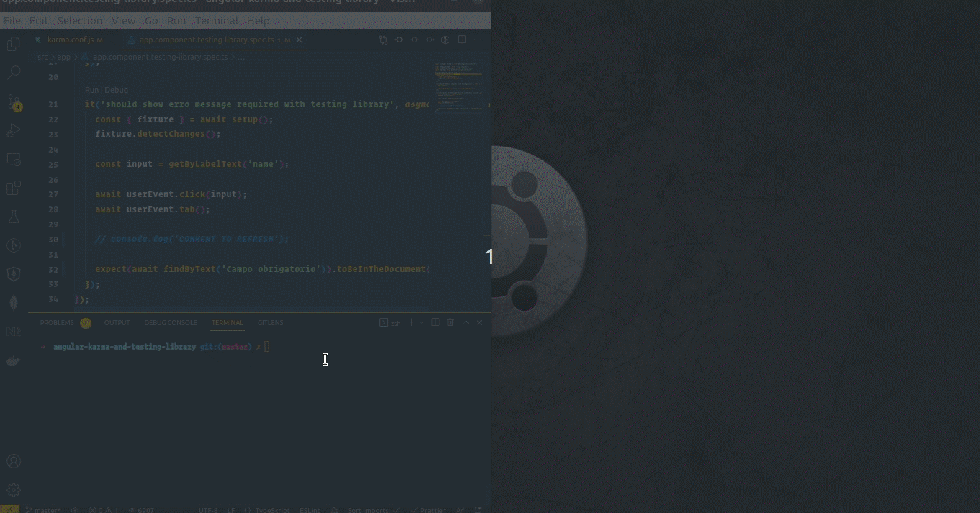Viewport: 980px width, 513px height.
Task: Click the notifications bell in status bar
Action: [x=478, y=510]
